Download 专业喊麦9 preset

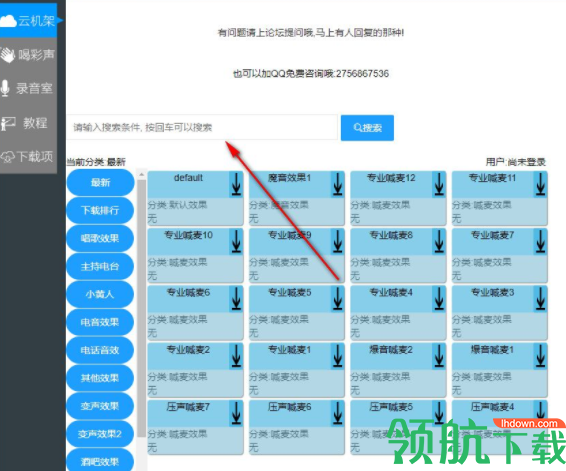click(338, 241)
